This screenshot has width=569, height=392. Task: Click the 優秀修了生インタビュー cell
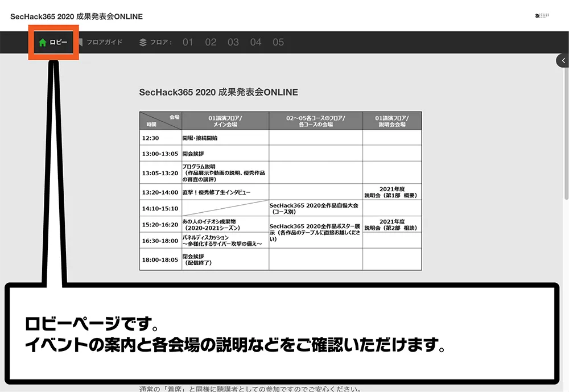coord(225,192)
